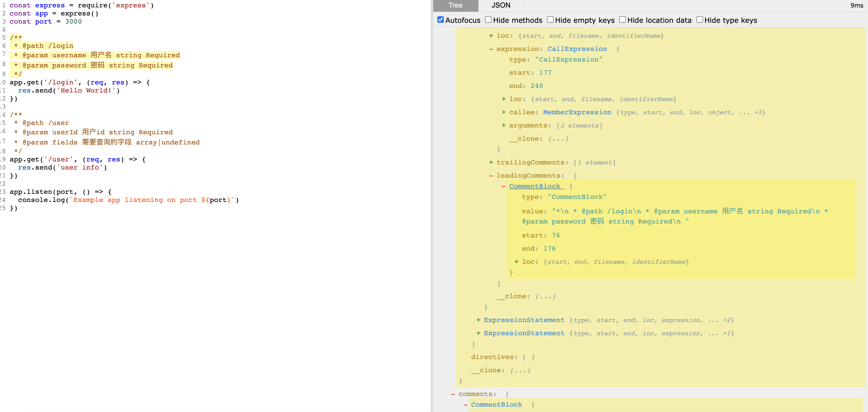Check Hide location data option
Screen dimensions: 868x412
point(622,20)
